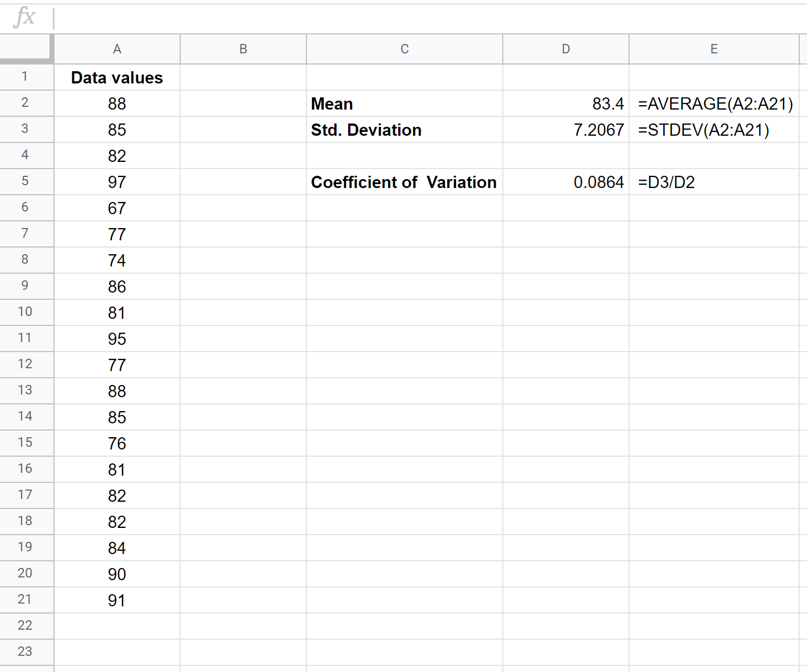This screenshot has width=807, height=672.
Task: Select cell A6 containing 67
Action: [117, 208]
